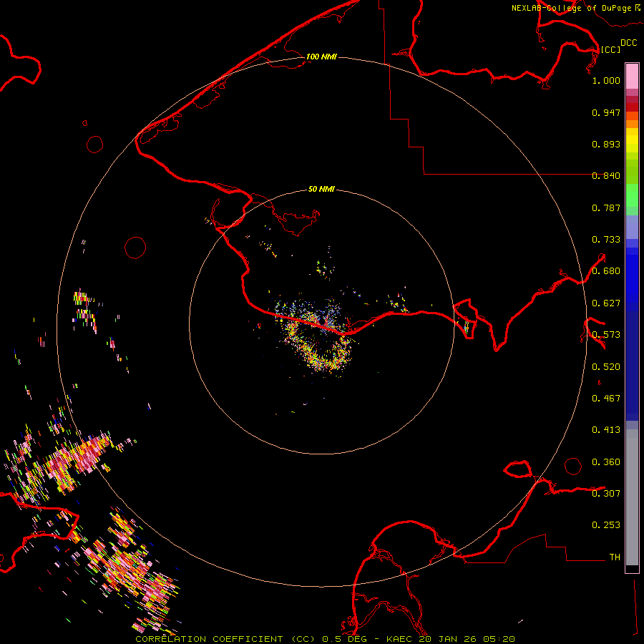Screen dimensions: 644x644
Task: Click the 0.253 scale value
Action: coord(606,525)
